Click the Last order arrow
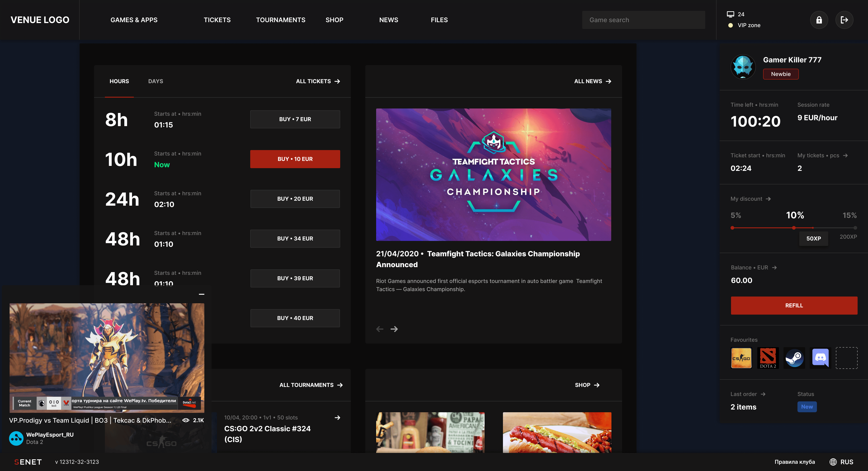 click(x=763, y=394)
